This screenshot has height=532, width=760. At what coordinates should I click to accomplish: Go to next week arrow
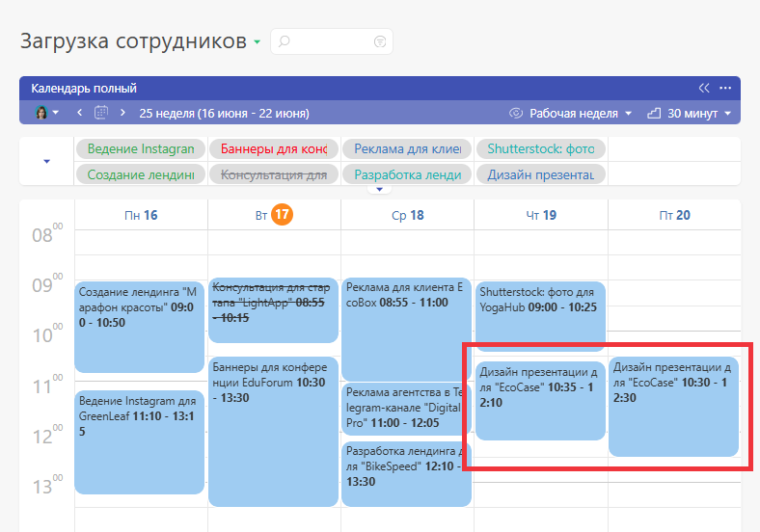point(122,113)
